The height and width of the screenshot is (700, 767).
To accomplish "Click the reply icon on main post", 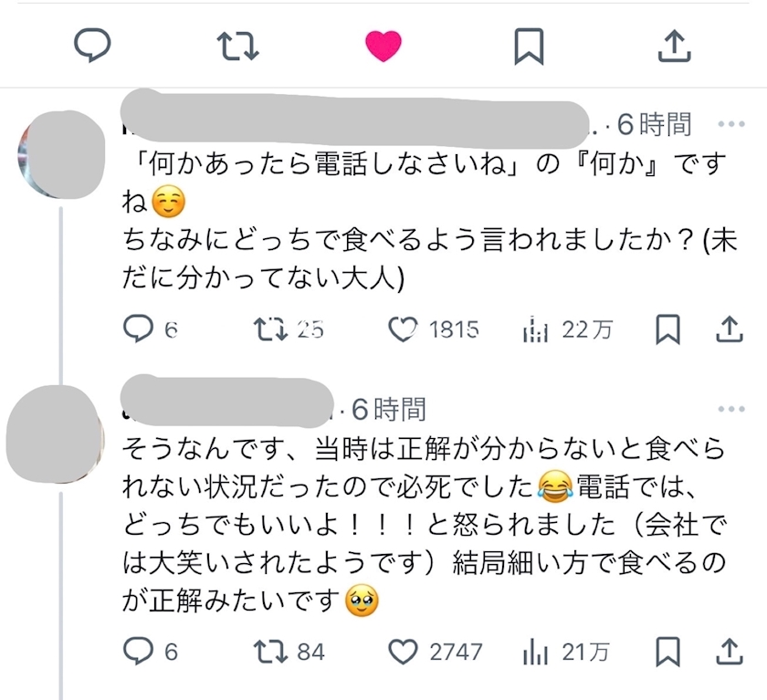I will (91, 45).
